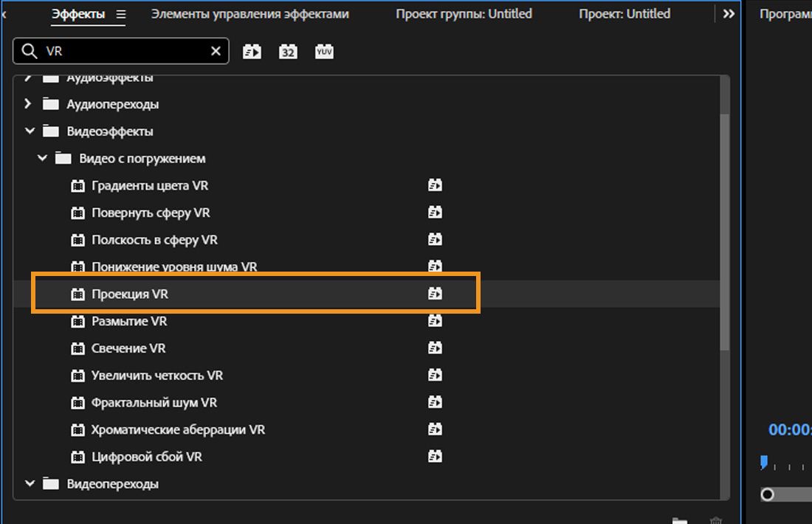Click accelerated badge on Размытие VR row
The image size is (812, 524).
click(x=435, y=320)
